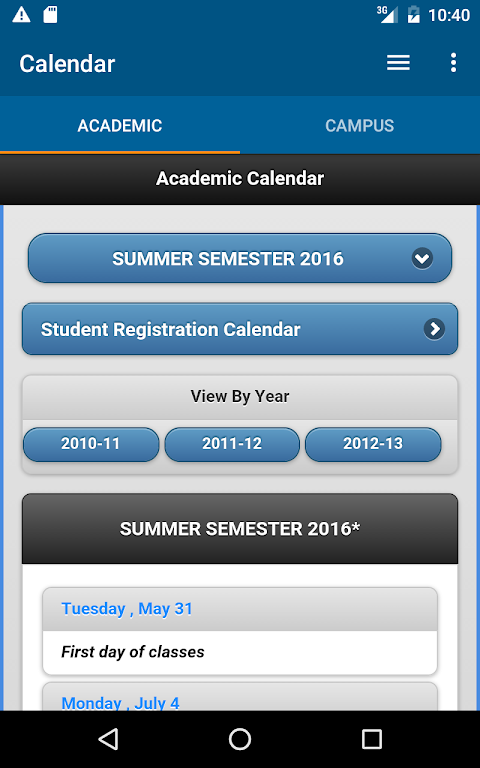This screenshot has height=768, width=480.
Task: Select the Tuesday, May 31 entry
Action: click(x=240, y=631)
